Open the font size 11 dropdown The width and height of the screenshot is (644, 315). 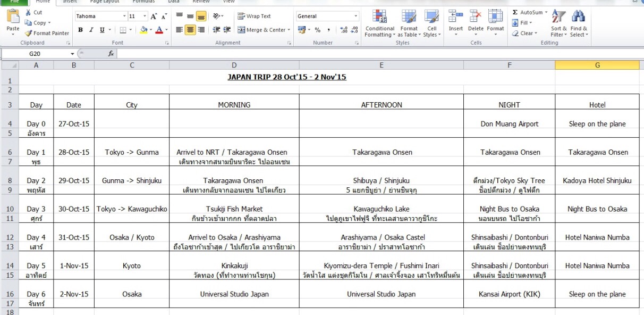click(146, 16)
